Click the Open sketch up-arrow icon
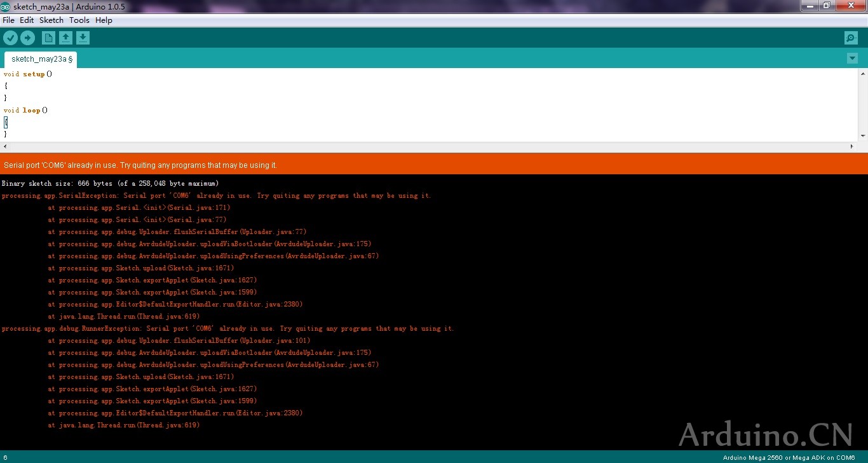 [65, 38]
